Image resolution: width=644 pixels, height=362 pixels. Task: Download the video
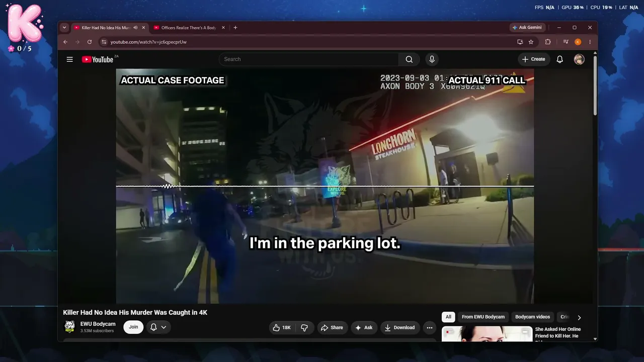pos(400,328)
